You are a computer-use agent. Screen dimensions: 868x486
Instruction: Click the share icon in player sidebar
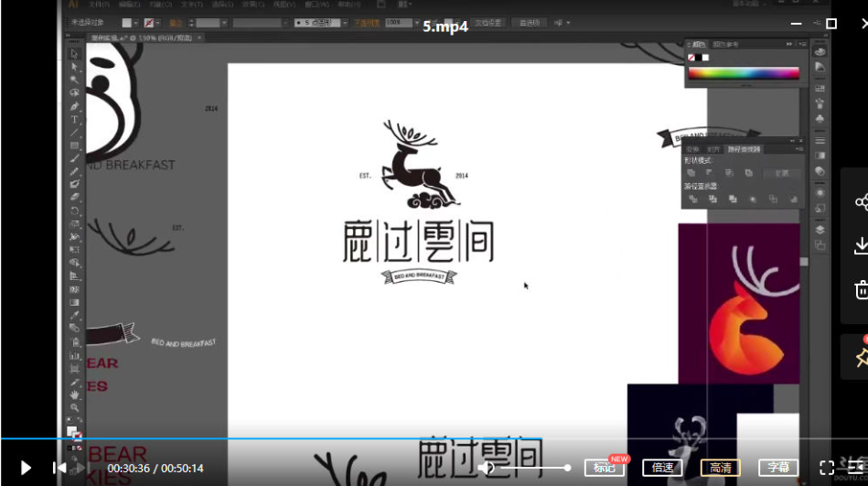pos(862,202)
